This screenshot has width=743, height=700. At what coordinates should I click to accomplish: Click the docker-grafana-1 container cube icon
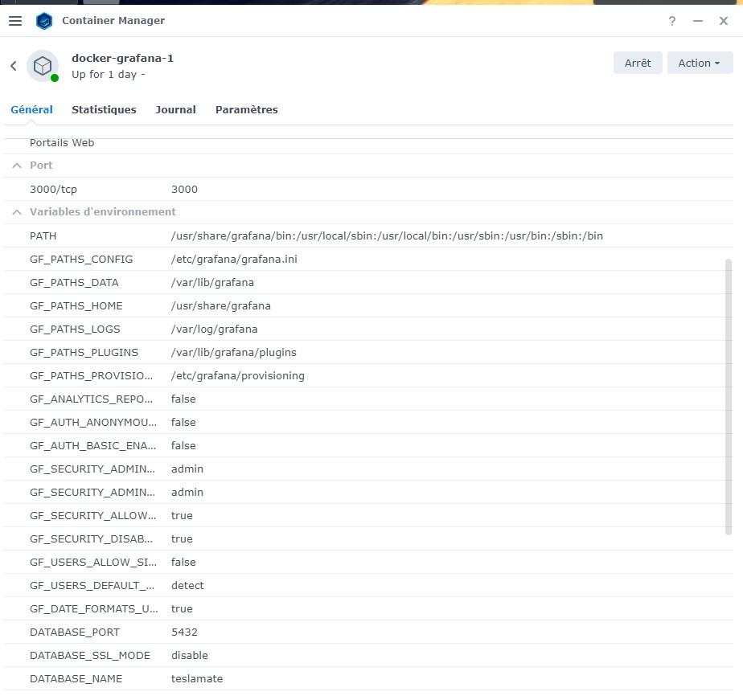pyautogui.click(x=43, y=66)
